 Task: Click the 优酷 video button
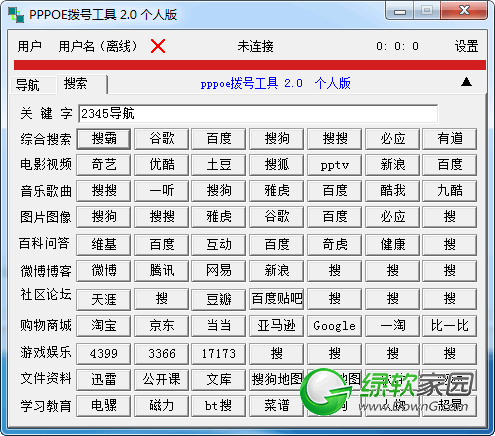click(x=162, y=165)
